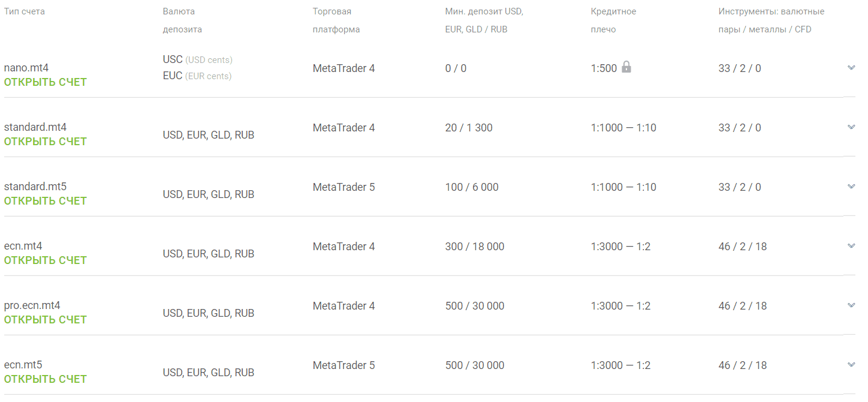Viewport: 868px width, 402px height.
Task: Open account link under ecn.mt4
Action: click(46, 260)
